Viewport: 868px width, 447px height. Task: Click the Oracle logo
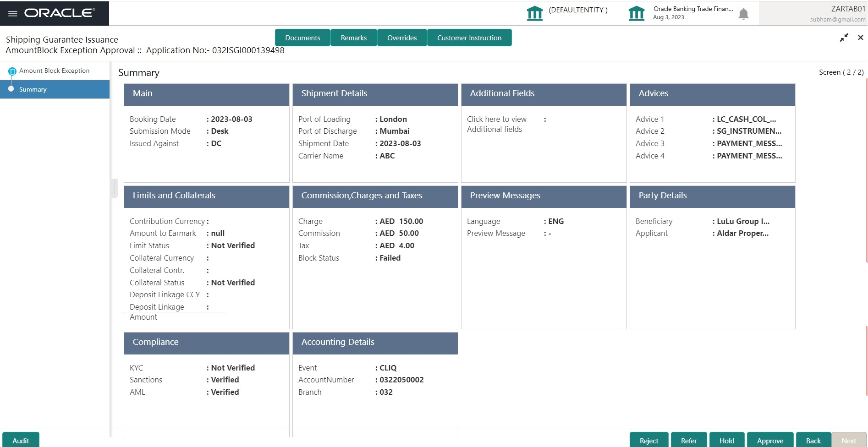pos(59,13)
